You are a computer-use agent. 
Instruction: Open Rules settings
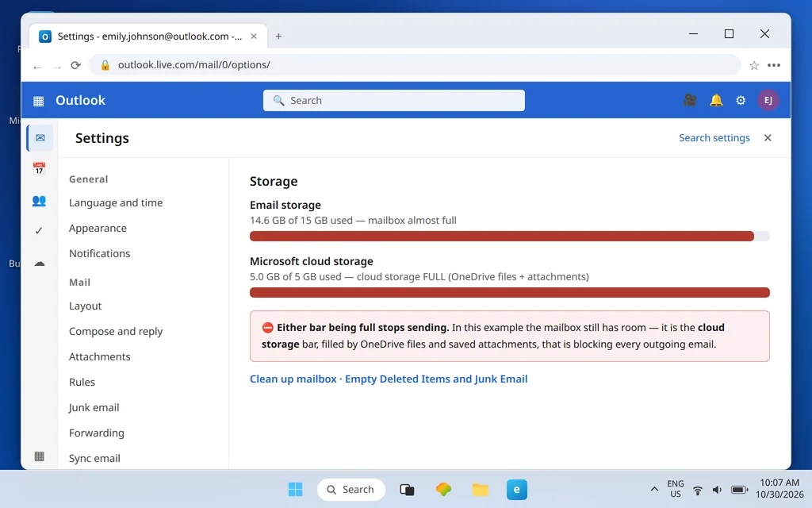click(x=82, y=382)
